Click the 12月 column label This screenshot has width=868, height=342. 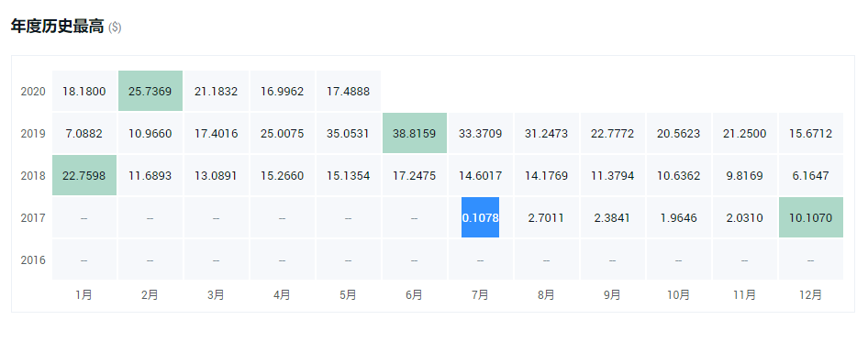point(811,295)
